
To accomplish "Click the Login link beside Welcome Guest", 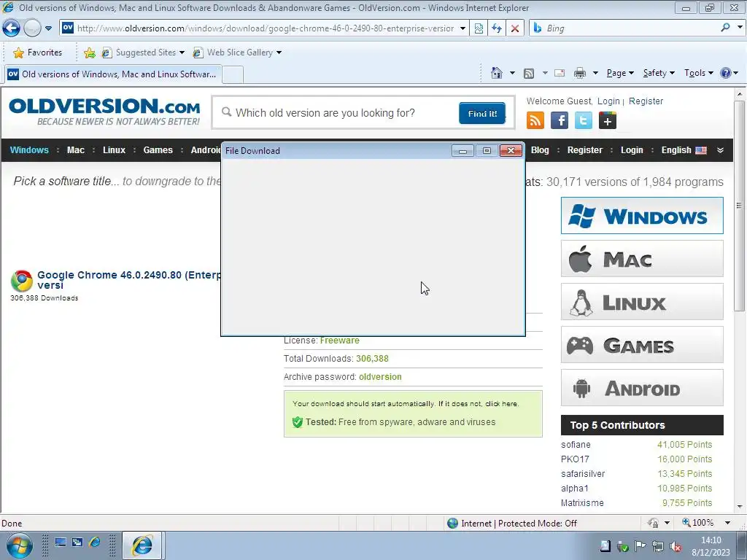I will coord(608,101).
